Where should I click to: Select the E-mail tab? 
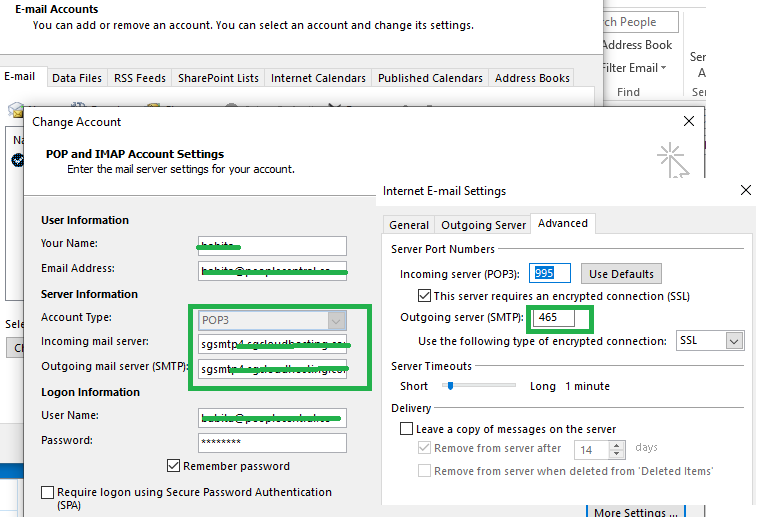click(20, 77)
